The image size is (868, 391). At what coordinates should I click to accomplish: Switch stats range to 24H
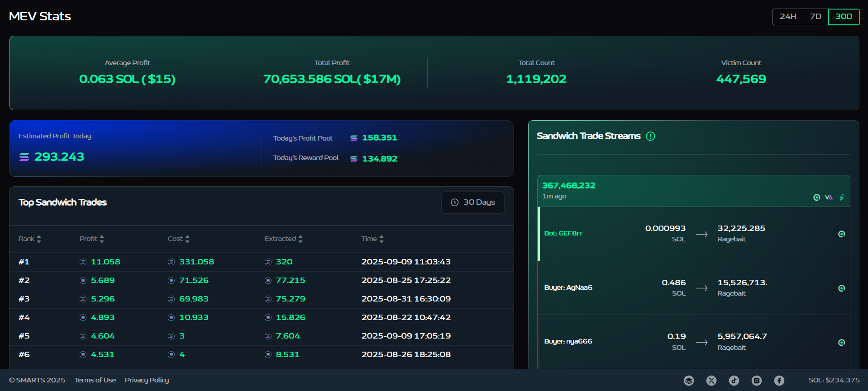788,17
